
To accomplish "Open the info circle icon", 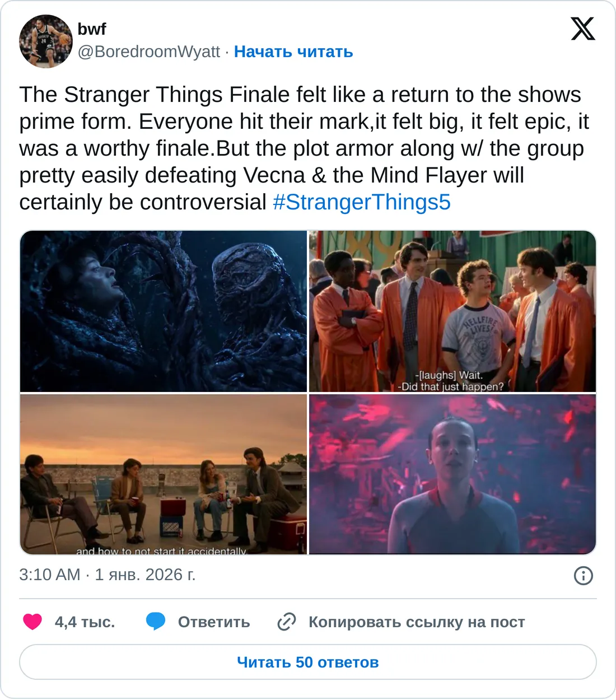I will click(x=584, y=575).
